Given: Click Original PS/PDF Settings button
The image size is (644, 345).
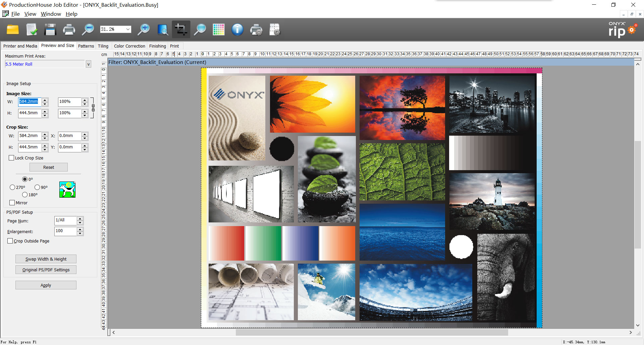Looking at the screenshot, I should coord(46,270).
